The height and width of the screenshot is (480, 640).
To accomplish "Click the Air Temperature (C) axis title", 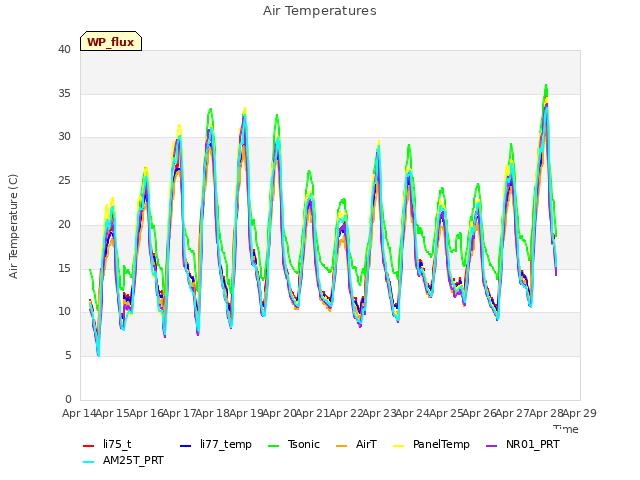I will [x=13, y=227].
